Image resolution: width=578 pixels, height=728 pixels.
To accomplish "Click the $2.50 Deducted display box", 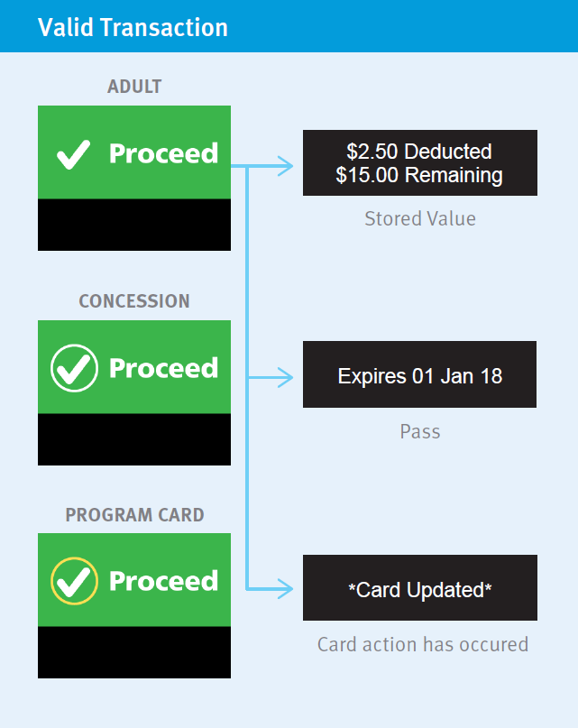I will click(x=419, y=162).
